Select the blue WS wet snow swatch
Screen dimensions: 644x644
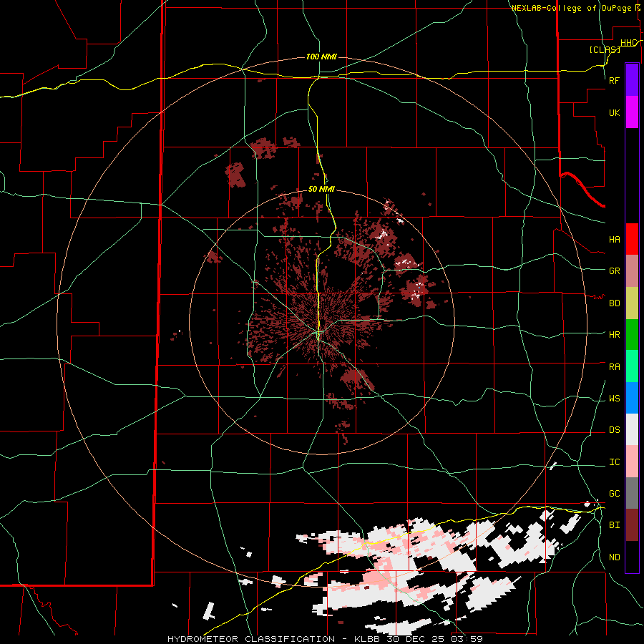632,398
